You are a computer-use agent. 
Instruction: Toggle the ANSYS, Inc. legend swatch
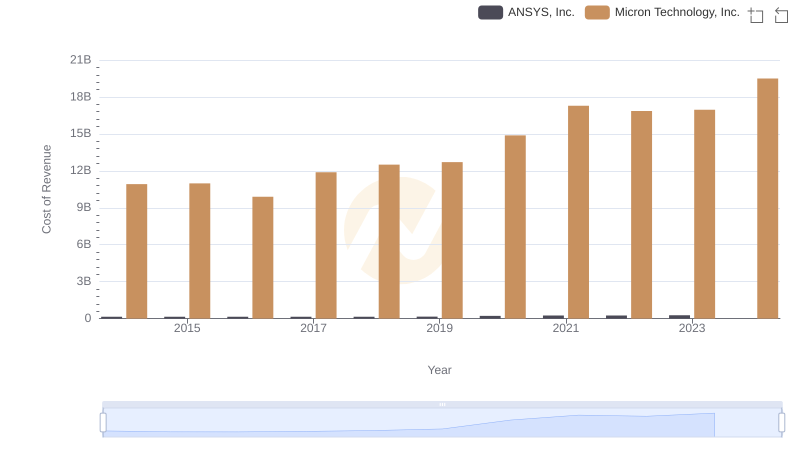pos(490,13)
